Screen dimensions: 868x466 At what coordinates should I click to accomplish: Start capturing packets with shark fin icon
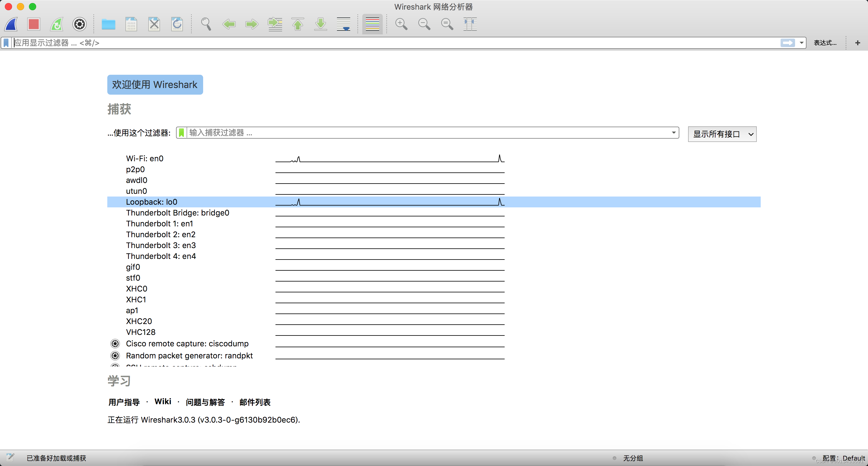coord(11,24)
